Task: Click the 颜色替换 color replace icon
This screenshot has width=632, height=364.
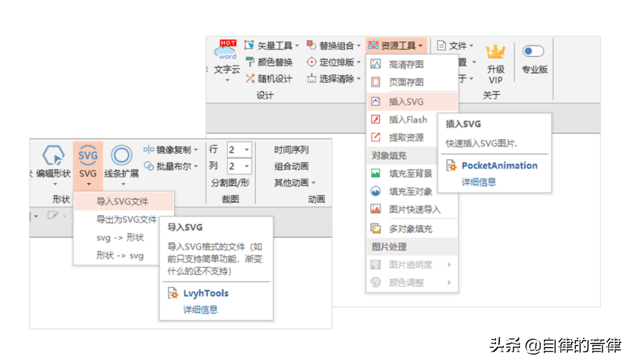Action: pyautogui.click(x=249, y=61)
